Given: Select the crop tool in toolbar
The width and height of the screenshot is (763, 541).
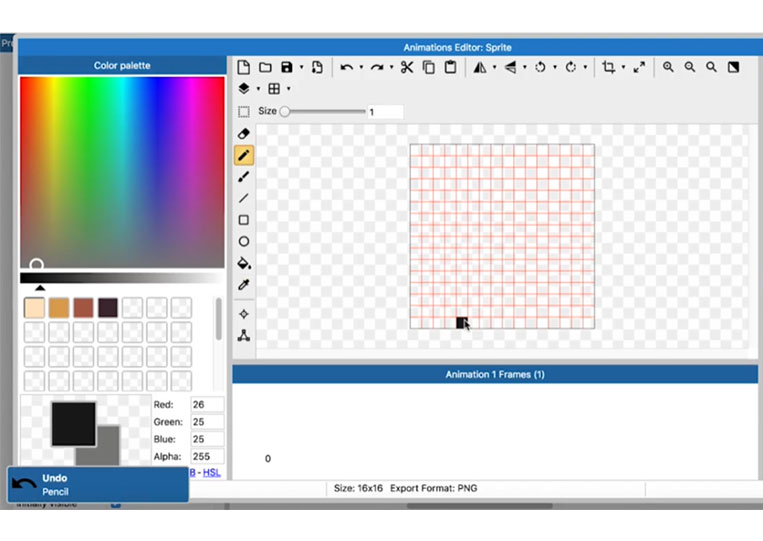Looking at the screenshot, I should (x=608, y=67).
